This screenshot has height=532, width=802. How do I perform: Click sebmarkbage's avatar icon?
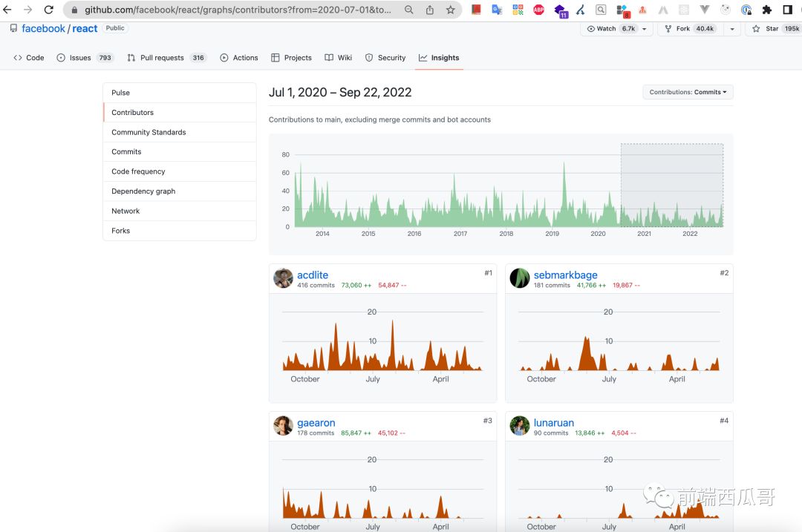coord(520,278)
